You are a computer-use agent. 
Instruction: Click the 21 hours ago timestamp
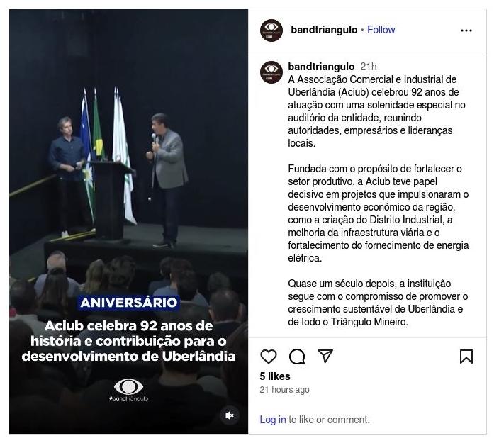tap(284, 389)
